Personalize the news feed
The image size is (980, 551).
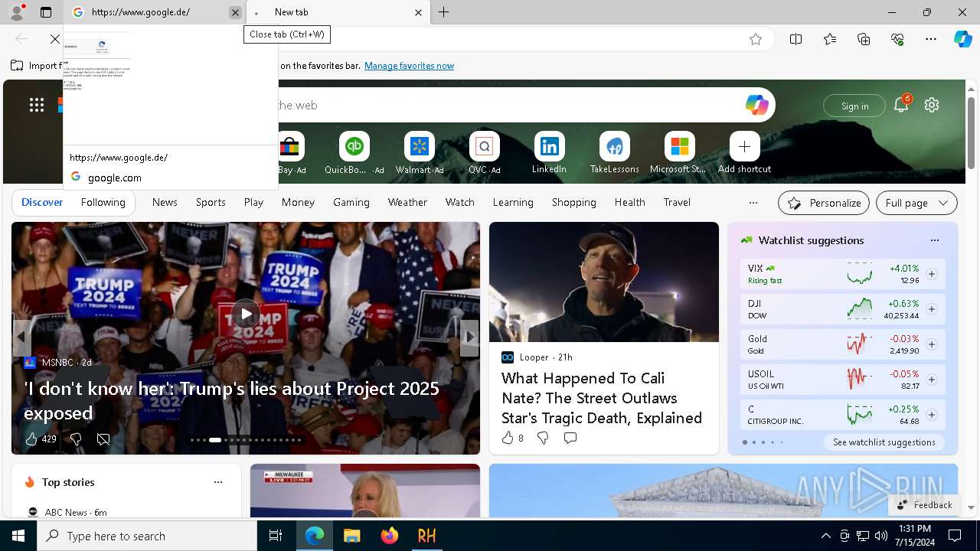click(x=824, y=203)
